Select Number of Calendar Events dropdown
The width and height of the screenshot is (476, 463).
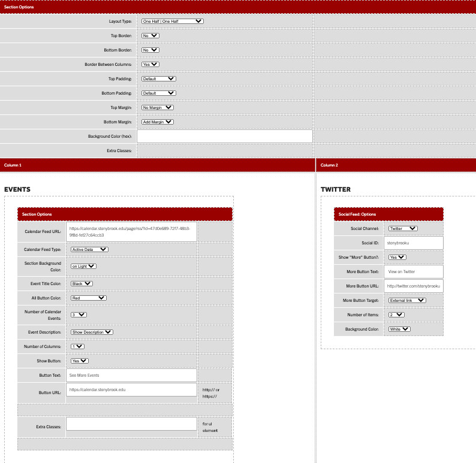tap(79, 314)
